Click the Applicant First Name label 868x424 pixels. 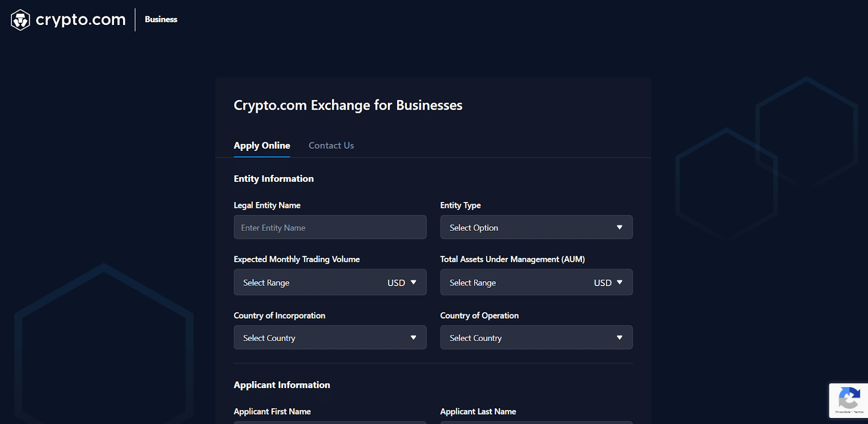[x=272, y=412]
